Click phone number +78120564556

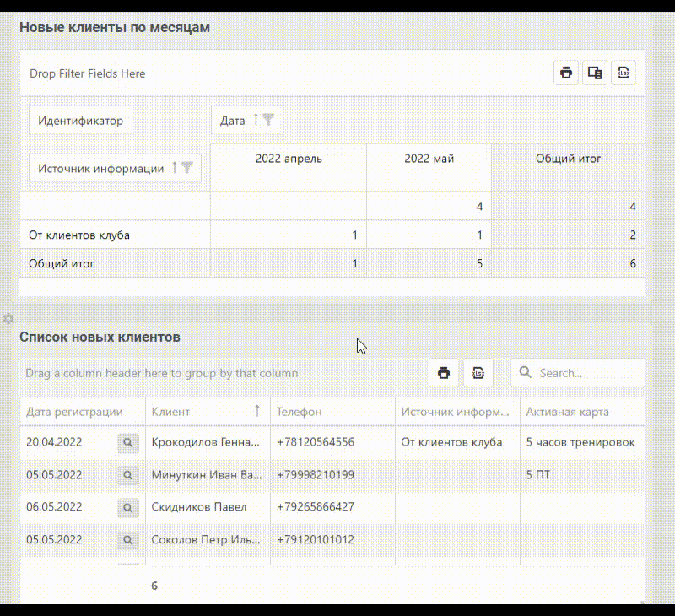coord(316,442)
